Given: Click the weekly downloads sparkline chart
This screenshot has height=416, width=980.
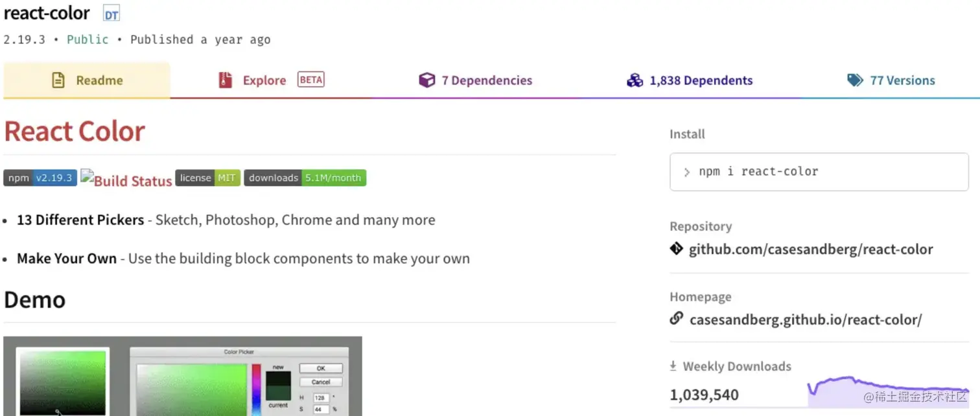Looking at the screenshot, I should tap(888, 391).
